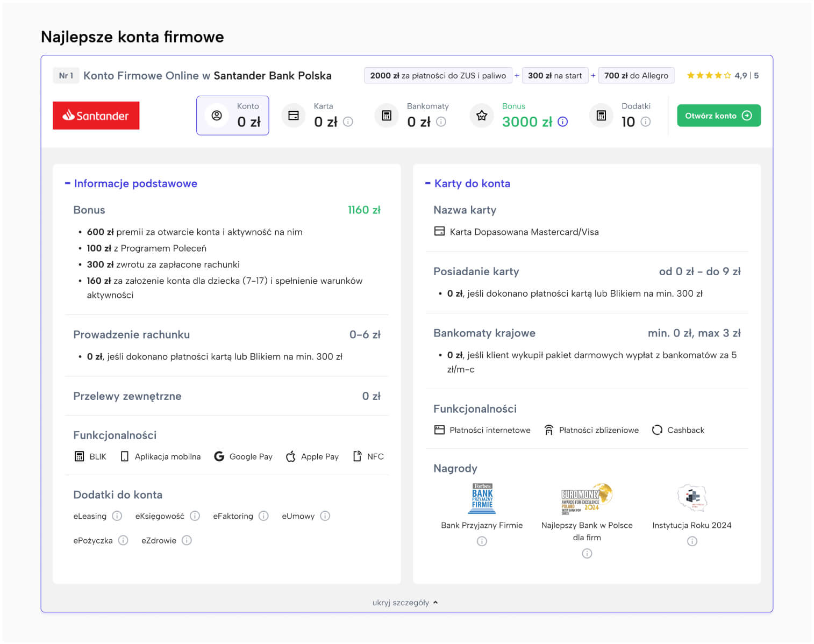Click info icon beside Bankomaty 0 zł
The height and width of the screenshot is (644, 814).
tap(441, 122)
